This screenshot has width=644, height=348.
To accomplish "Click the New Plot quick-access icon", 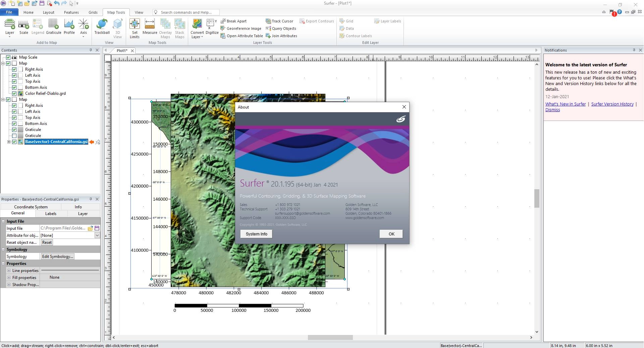I will coord(12,3).
